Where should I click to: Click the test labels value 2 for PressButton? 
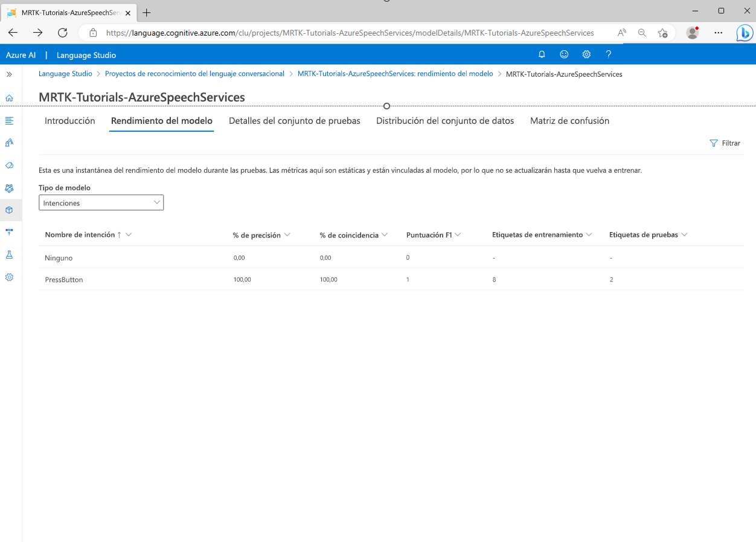point(611,280)
